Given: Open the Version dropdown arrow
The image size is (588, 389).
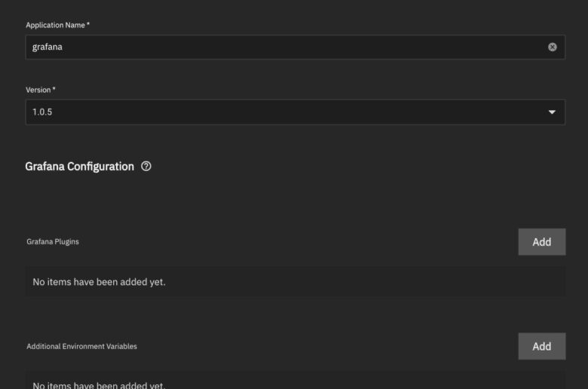Looking at the screenshot, I should (552, 112).
